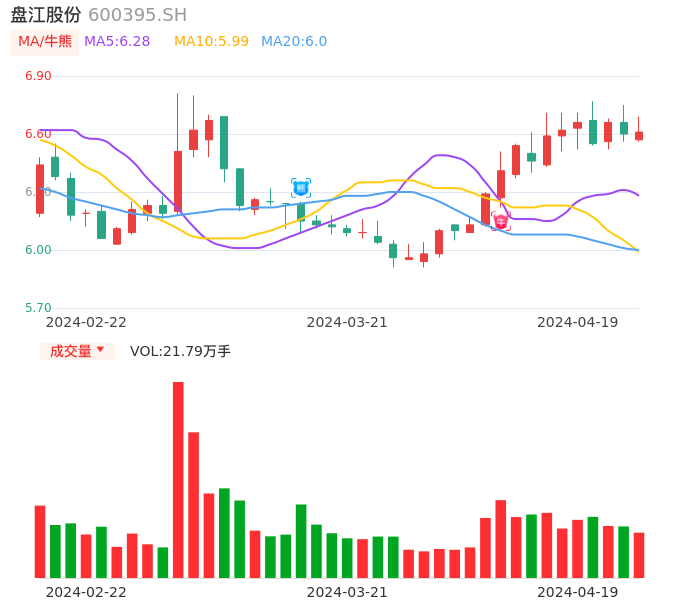Viewport: 686px width, 606px height.
Task: Click the VOL:21.79万手 volume label
Action: click(x=180, y=351)
